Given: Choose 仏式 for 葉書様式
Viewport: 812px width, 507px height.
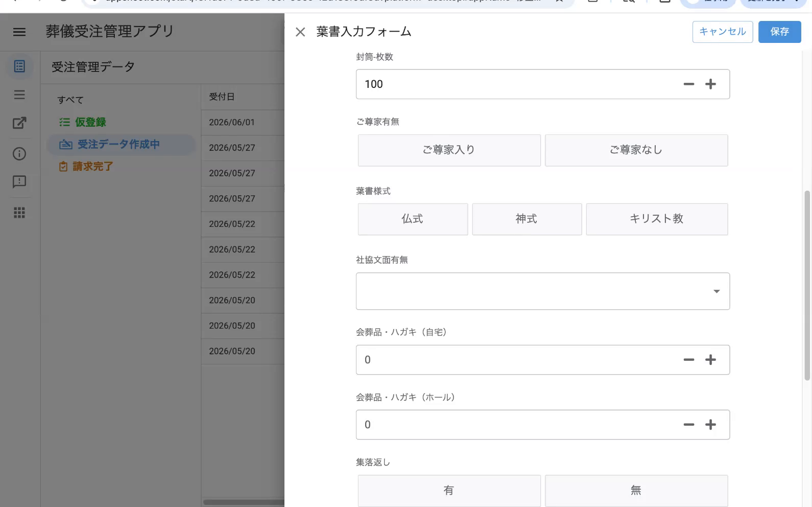Looking at the screenshot, I should coord(413,219).
